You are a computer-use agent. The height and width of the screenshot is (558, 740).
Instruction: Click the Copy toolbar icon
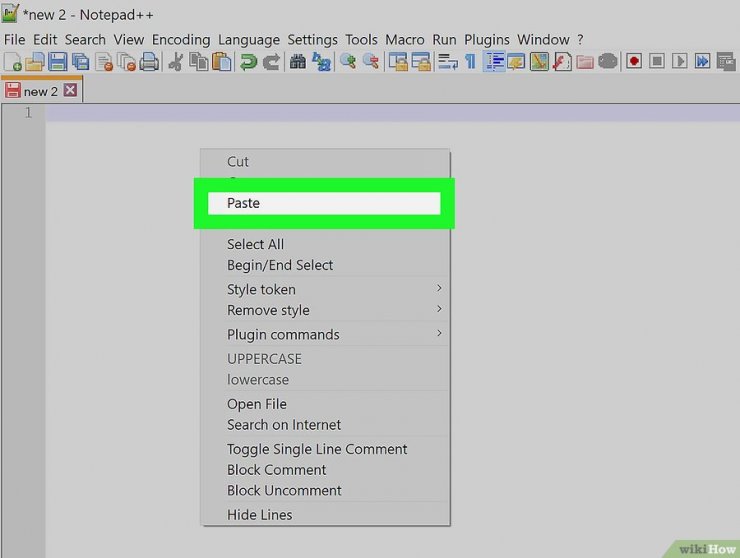[199, 62]
